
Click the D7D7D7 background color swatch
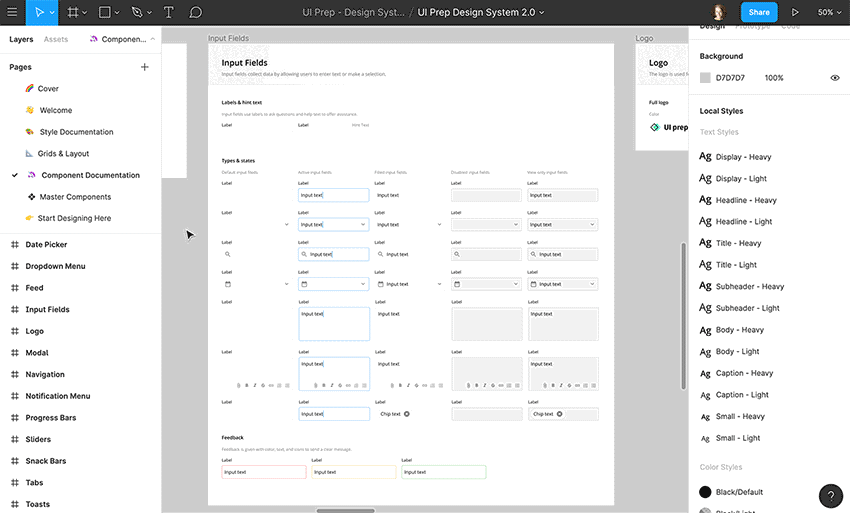pos(705,78)
